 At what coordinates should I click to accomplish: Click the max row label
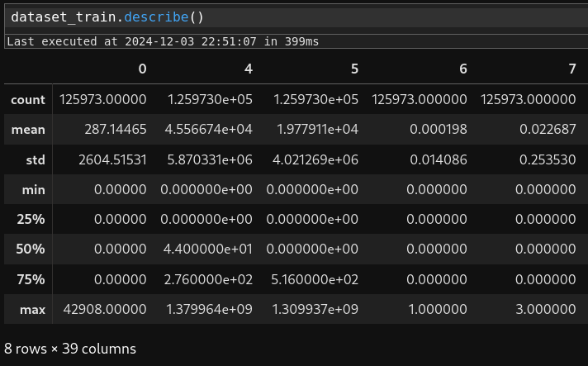pyautogui.click(x=33, y=310)
